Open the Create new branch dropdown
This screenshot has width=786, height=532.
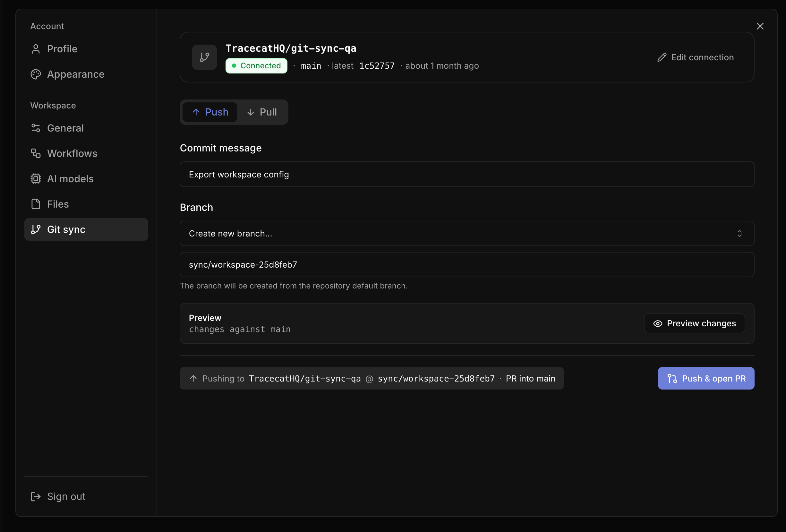click(467, 234)
